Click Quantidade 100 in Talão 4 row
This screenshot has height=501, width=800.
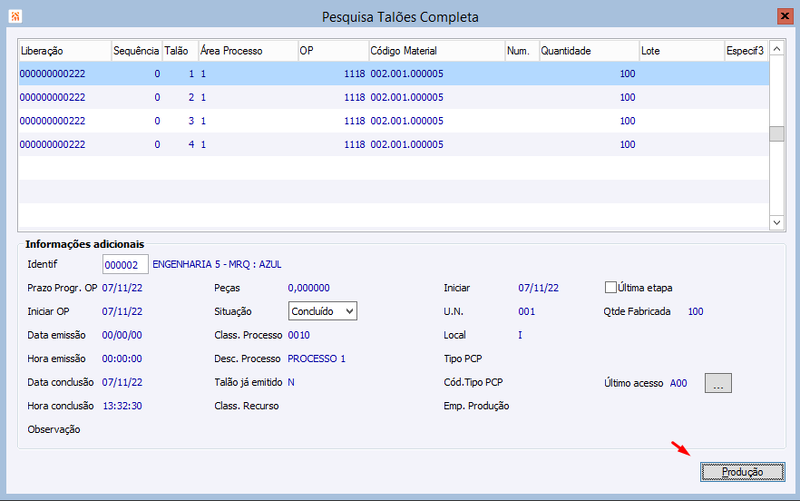point(628,144)
